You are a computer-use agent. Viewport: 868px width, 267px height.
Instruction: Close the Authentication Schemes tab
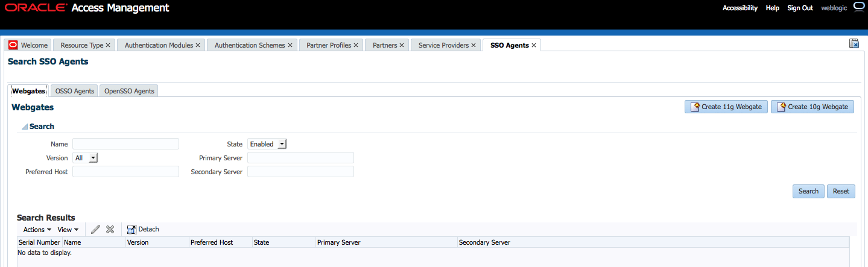(290, 45)
